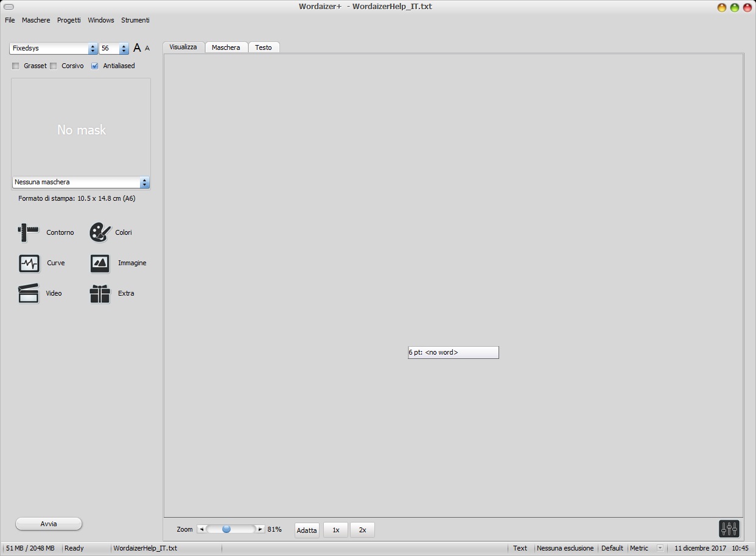The width and height of the screenshot is (756, 556).
Task: Switch to the Maschera tab
Action: (226, 47)
